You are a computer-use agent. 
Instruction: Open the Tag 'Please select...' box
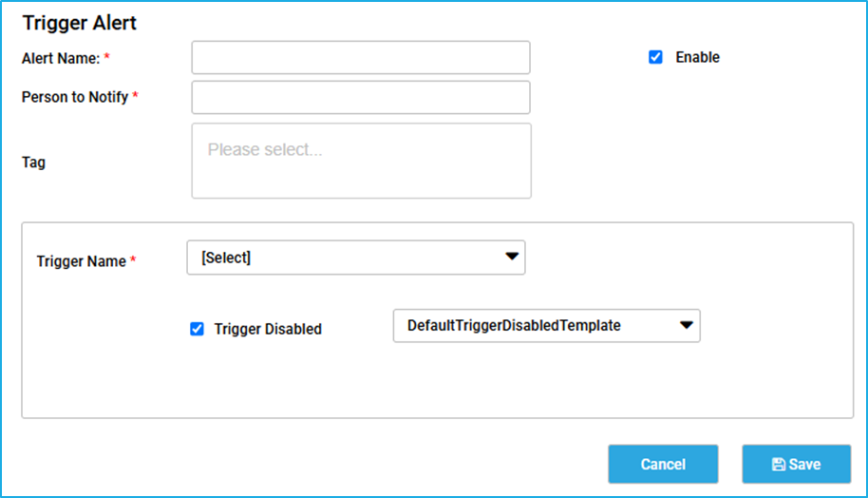pyautogui.click(x=362, y=161)
